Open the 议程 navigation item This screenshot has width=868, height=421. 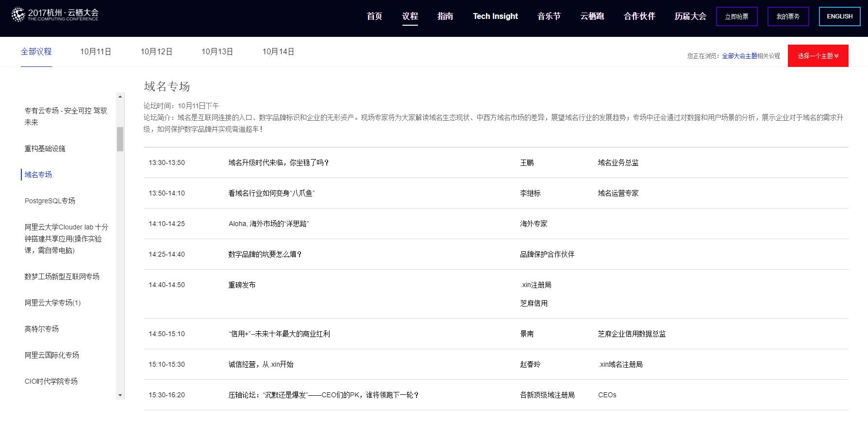410,16
